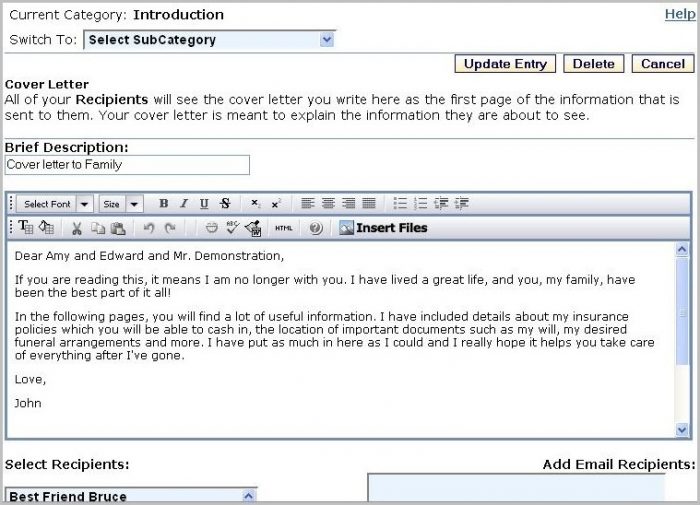Toggle underline formatting

click(x=204, y=204)
